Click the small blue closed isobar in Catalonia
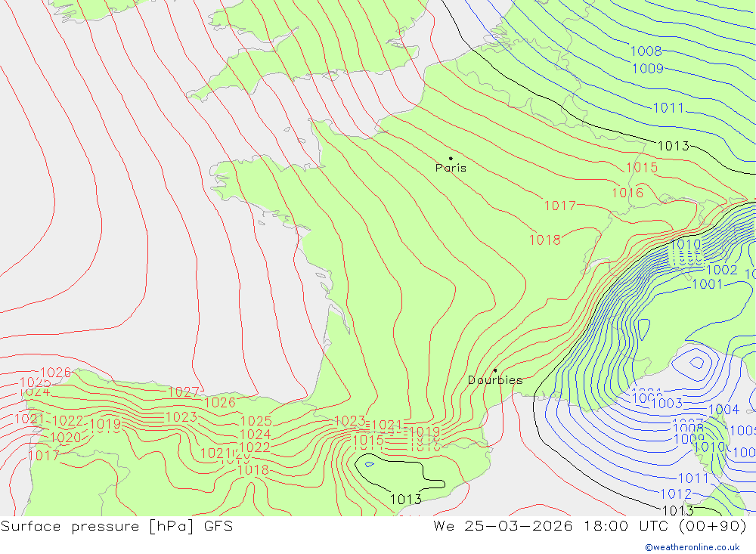756x554 pixels. pos(370,465)
